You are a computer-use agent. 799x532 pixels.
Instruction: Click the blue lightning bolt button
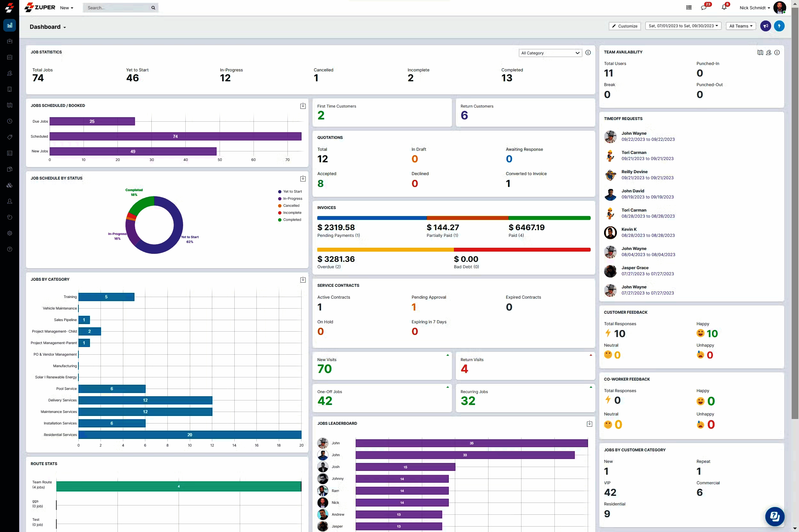779,26
